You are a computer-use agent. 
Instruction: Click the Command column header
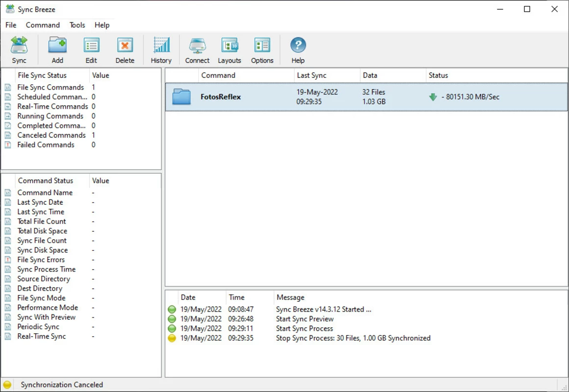pos(246,75)
